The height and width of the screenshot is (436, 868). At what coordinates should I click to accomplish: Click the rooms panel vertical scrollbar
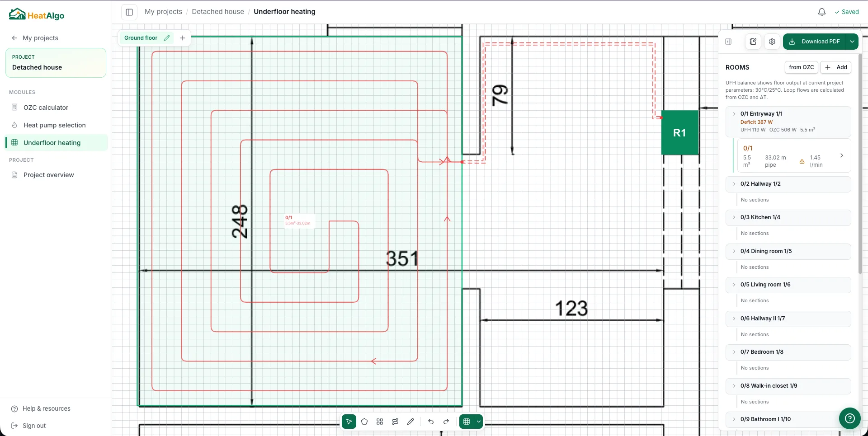click(860, 164)
